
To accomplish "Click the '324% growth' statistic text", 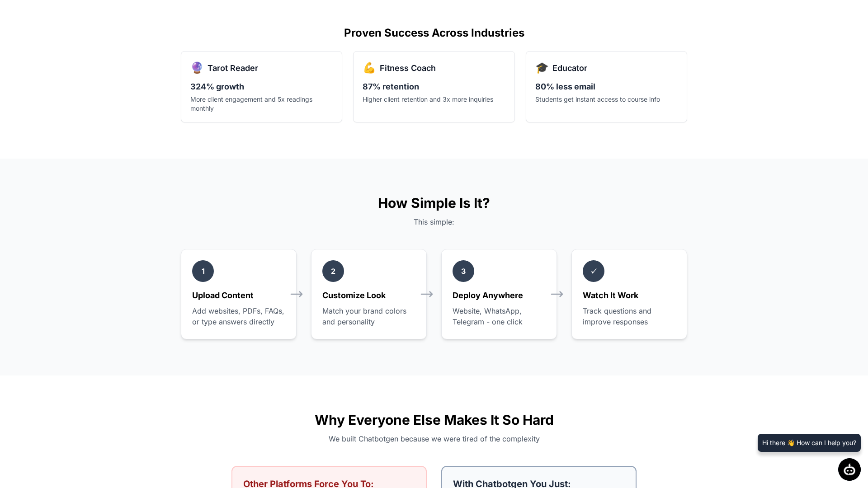I will pyautogui.click(x=217, y=87).
